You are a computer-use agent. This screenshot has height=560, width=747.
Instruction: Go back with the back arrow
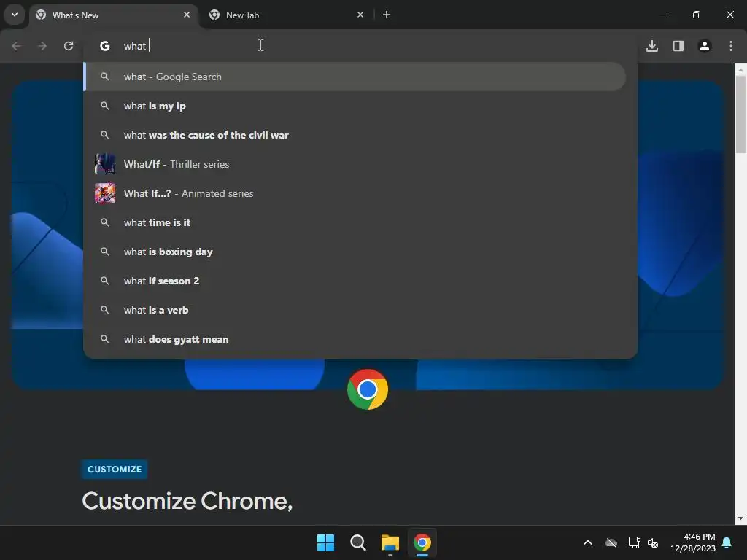(16, 46)
